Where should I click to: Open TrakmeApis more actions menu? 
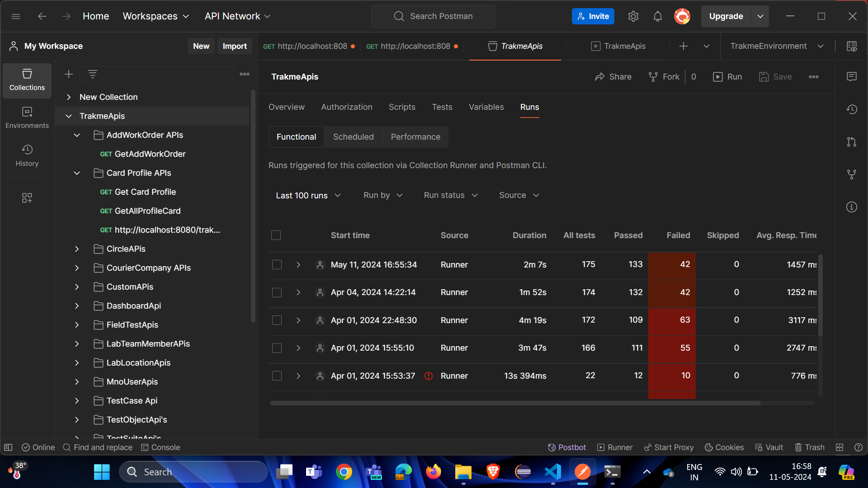pos(814,77)
